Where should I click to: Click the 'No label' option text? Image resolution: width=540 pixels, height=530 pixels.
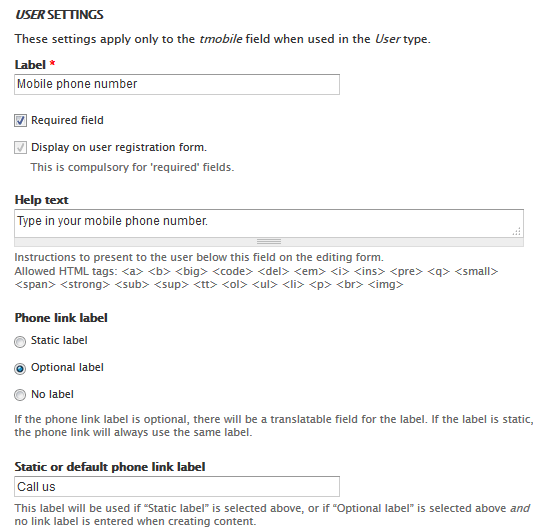[52, 394]
